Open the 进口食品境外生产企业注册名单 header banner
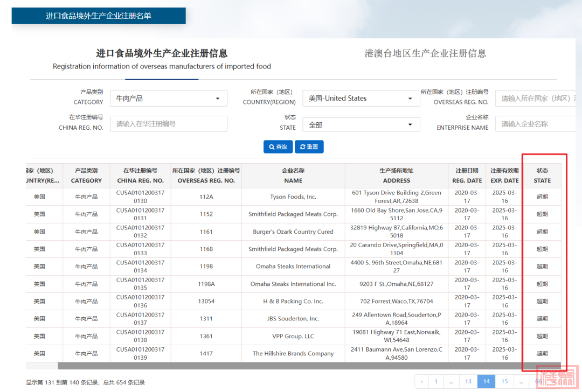 point(99,16)
